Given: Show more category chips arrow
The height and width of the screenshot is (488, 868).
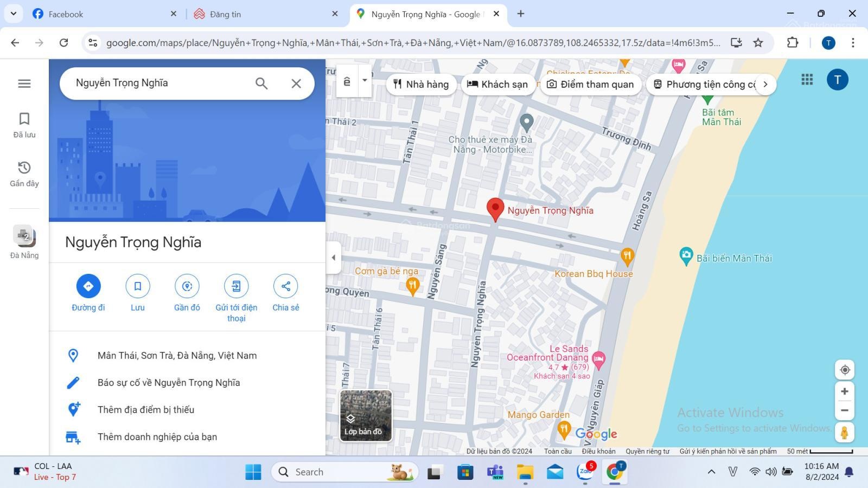Looking at the screenshot, I should click(x=765, y=84).
